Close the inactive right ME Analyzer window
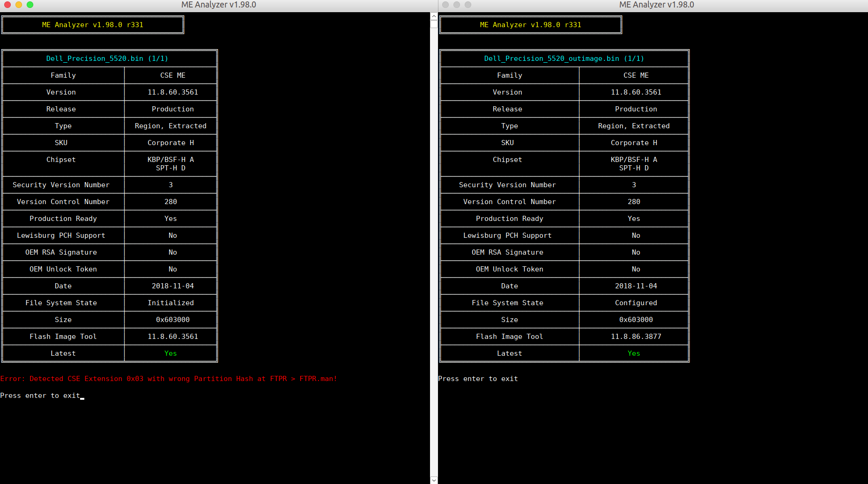Viewport: 868px width, 484px height. click(x=445, y=5)
